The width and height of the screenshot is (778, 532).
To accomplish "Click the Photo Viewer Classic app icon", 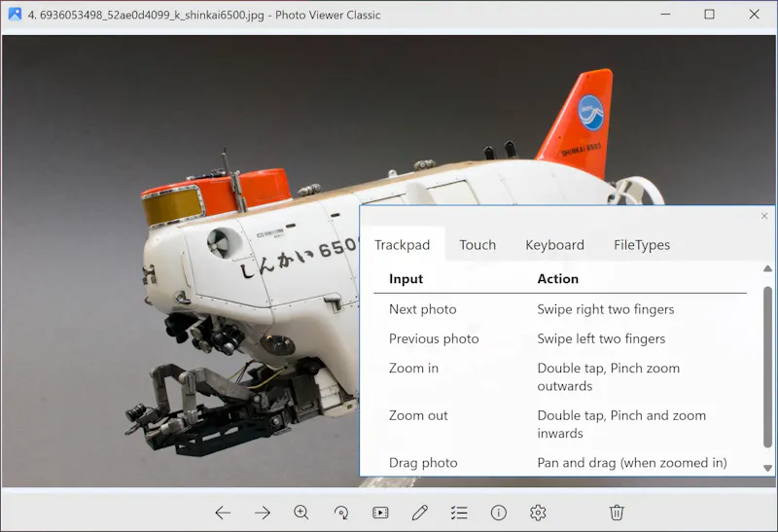I will 15,14.
